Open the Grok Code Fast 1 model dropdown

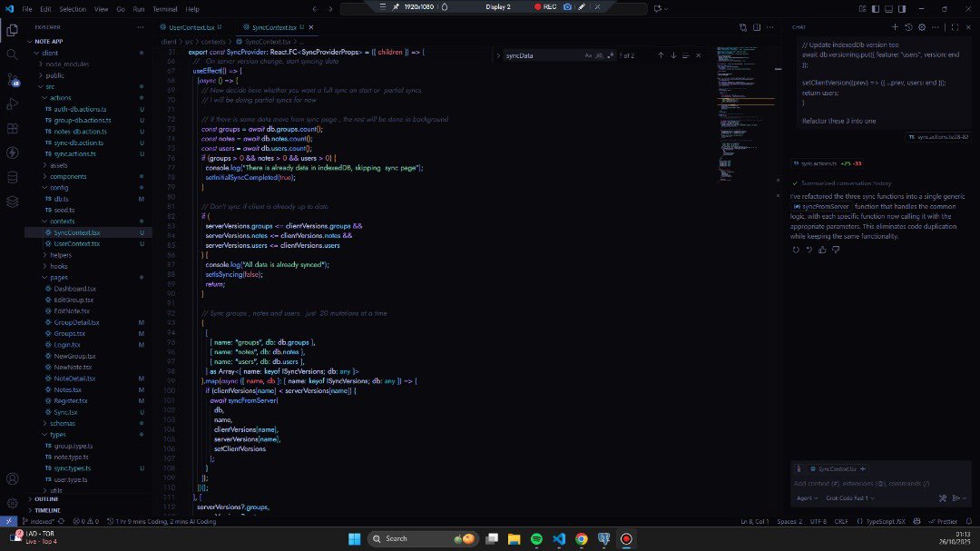click(850, 498)
